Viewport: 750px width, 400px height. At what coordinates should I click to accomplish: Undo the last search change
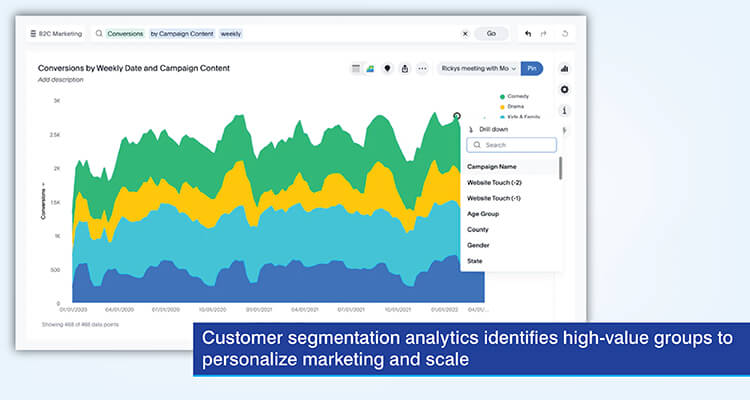(528, 33)
